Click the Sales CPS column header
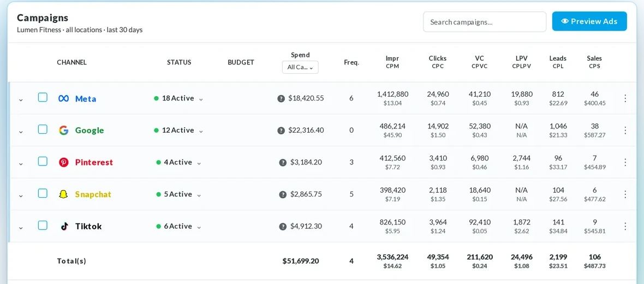The image size is (644, 284). (594, 62)
